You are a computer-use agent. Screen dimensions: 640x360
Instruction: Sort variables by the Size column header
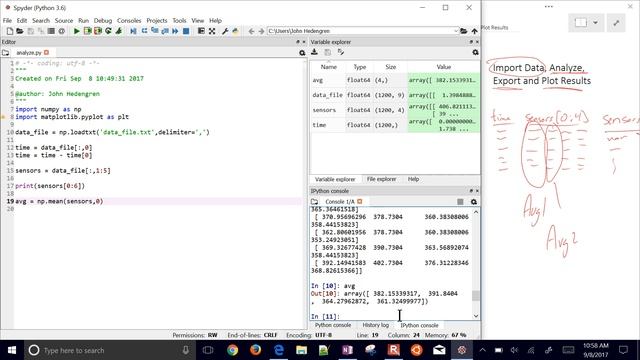pos(390,67)
